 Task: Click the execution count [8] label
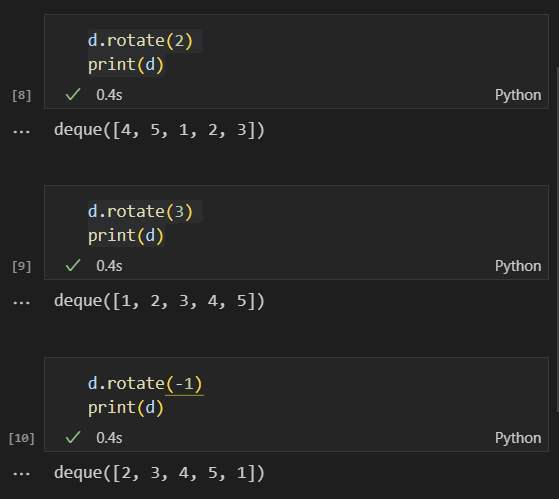pos(21,95)
